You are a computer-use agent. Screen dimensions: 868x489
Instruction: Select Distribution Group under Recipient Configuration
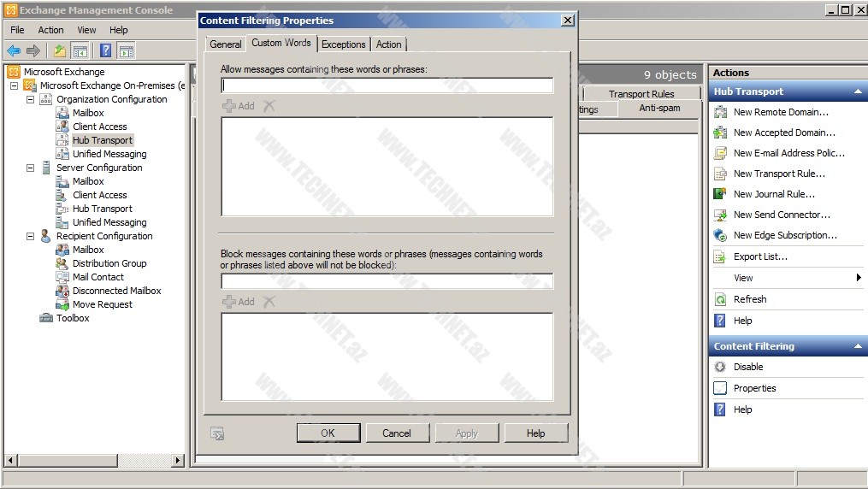109,263
